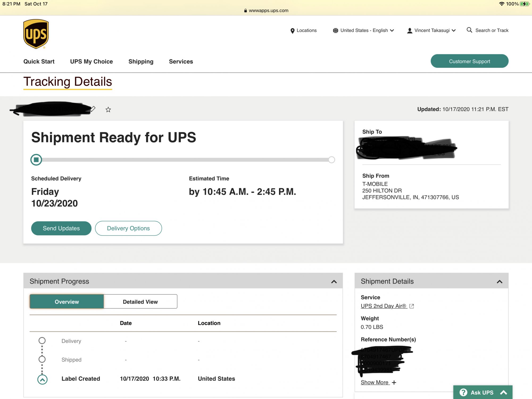Viewport: 532px width, 399px height.
Task: Open the UPS My Choice menu
Action: pyautogui.click(x=92, y=61)
